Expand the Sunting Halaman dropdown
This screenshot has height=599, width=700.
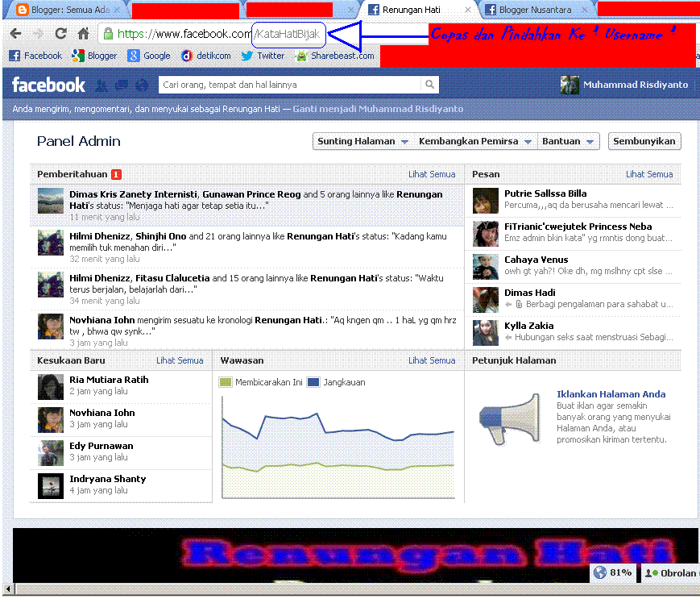[362, 142]
